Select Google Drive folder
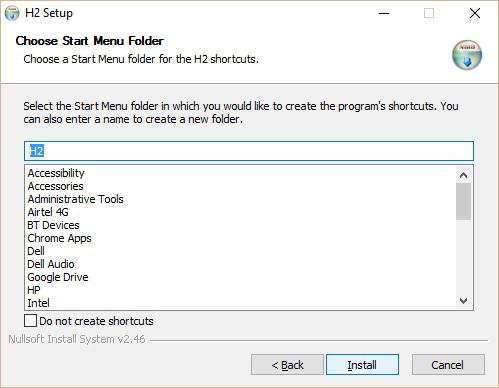 tap(58, 277)
